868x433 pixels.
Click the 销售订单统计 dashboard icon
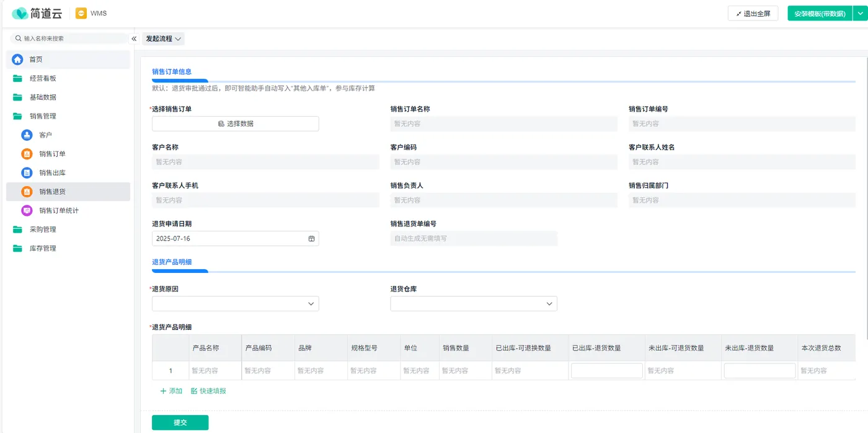click(27, 210)
